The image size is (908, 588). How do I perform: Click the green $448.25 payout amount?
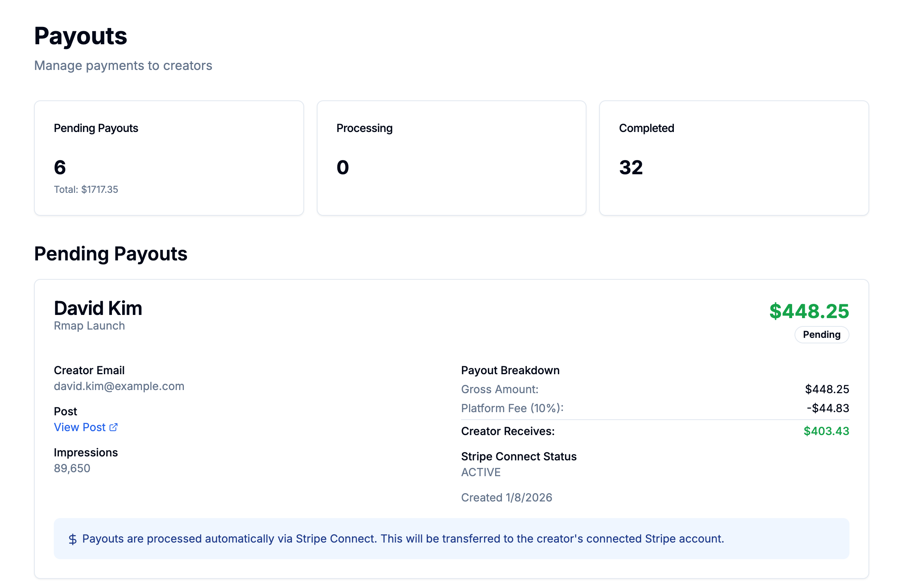(x=809, y=311)
